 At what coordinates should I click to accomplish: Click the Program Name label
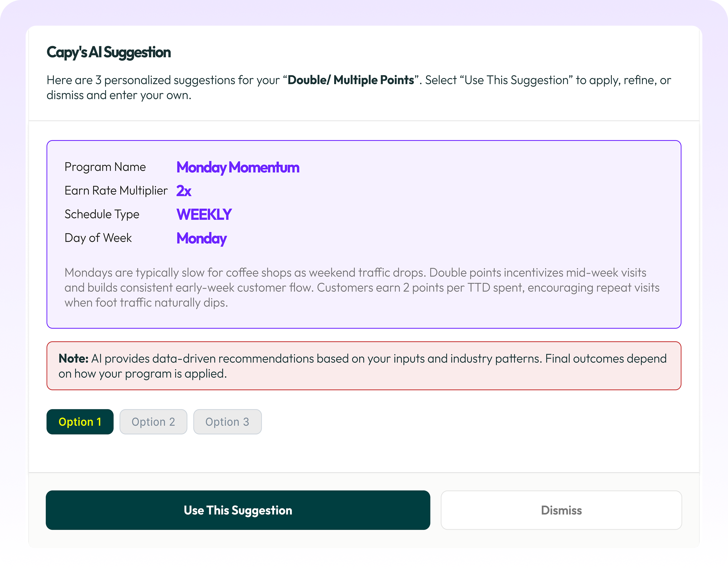click(x=105, y=167)
